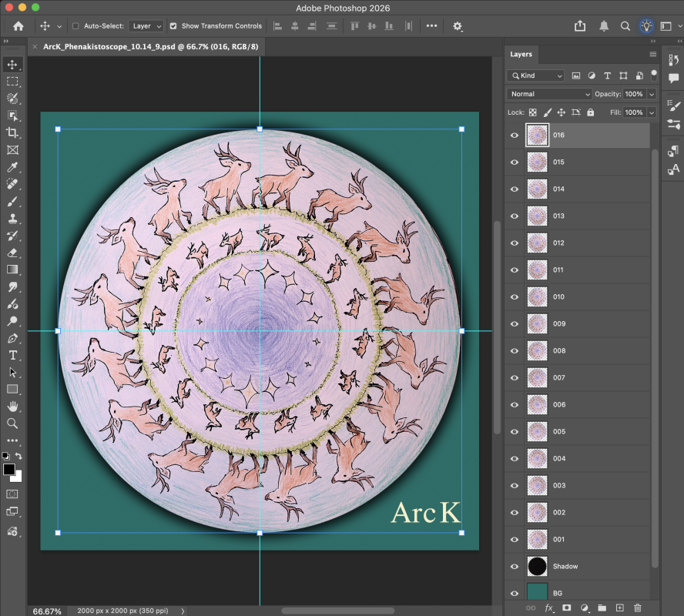Open Move tool settings gear
This screenshot has height=616, width=684.
click(x=457, y=26)
